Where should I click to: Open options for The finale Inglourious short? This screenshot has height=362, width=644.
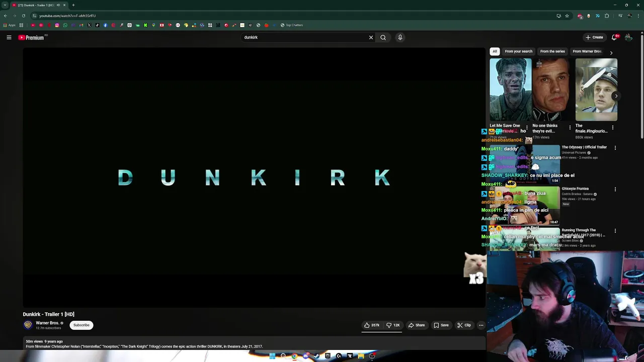click(612, 128)
